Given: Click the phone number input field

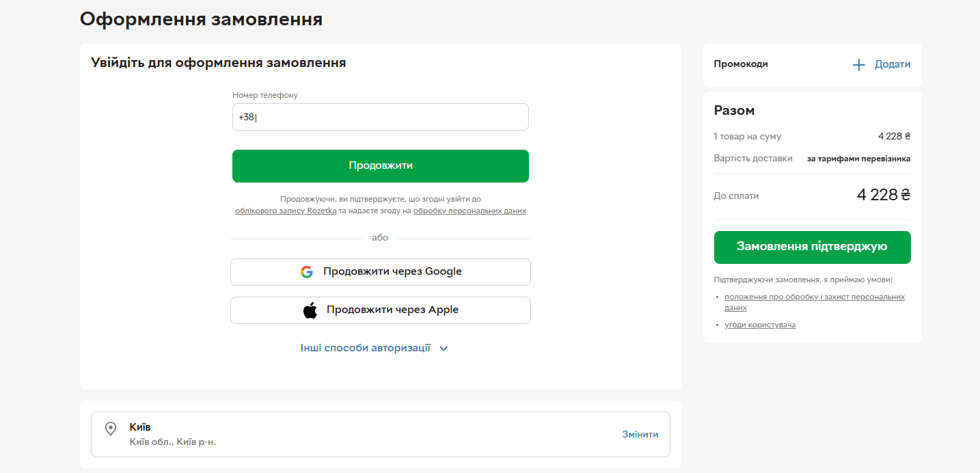Looking at the screenshot, I should (x=381, y=117).
